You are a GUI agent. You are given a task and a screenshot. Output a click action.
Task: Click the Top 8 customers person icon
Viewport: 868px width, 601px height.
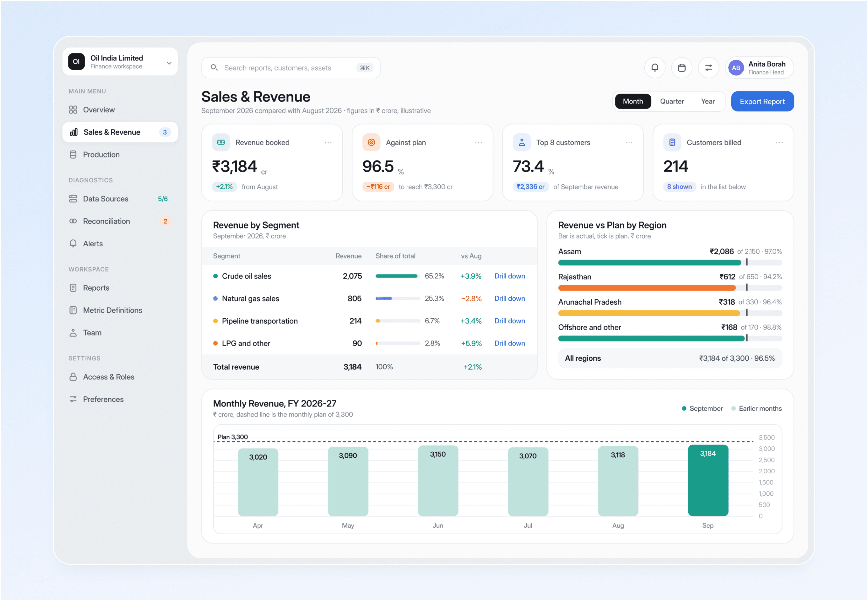click(522, 142)
